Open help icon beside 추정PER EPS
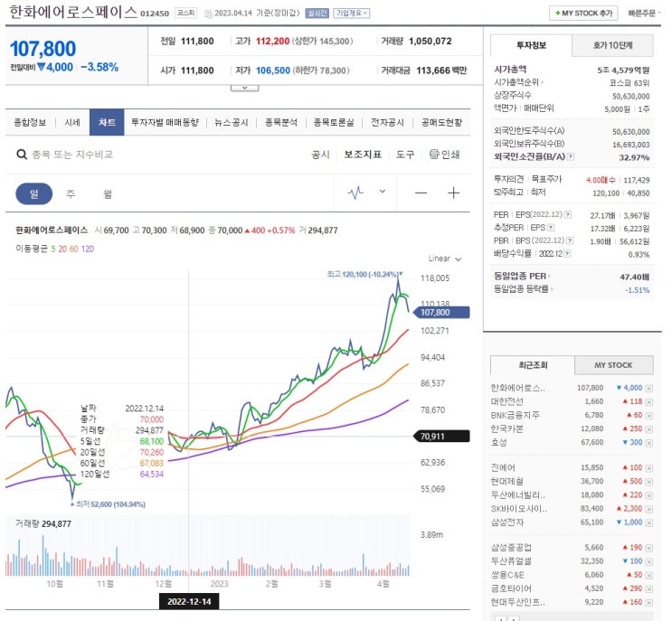Image resolution: width=672 pixels, height=621 pixels. pyautogui.click(x=551, y=228)
